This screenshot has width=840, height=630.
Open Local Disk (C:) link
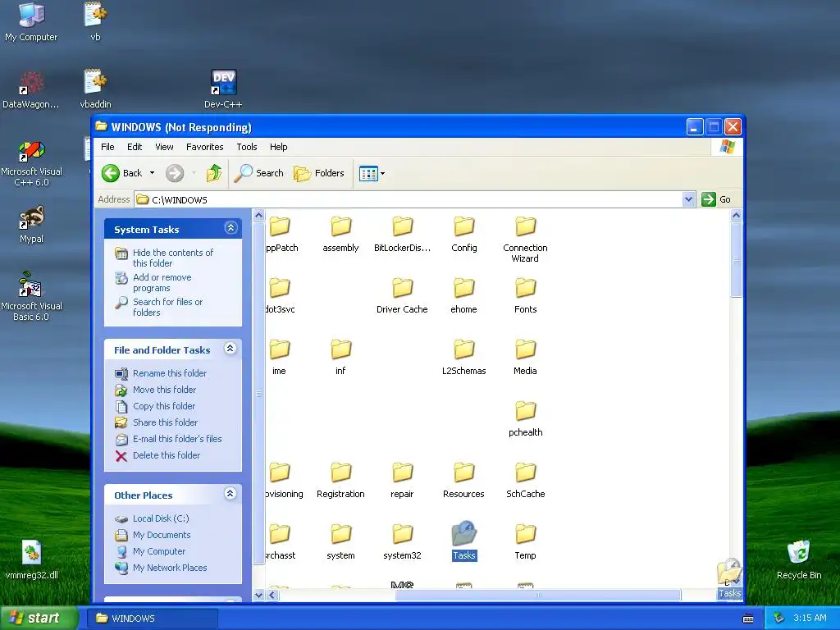coord(160,518)
